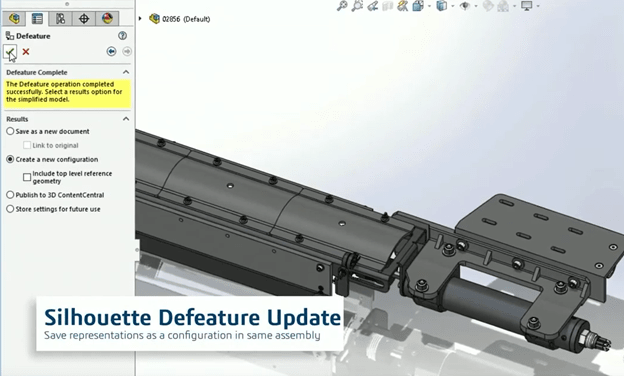Click the Hide/Show Items eye icon
This screenshot has height=376, width=624.
click(x=464, y=6)
